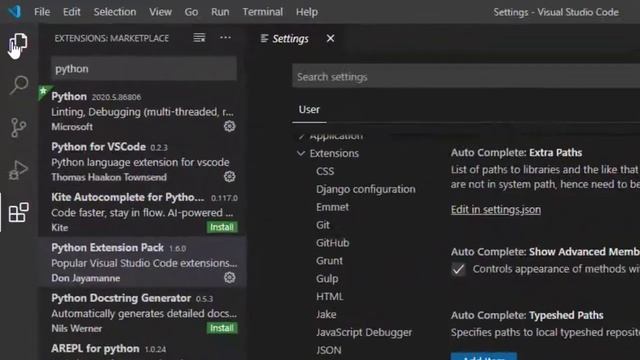The height and width of the screenshot is (360, 640).
Task: Click Auto Complete: Extra Paths setting title
Action: coord(516,153)
